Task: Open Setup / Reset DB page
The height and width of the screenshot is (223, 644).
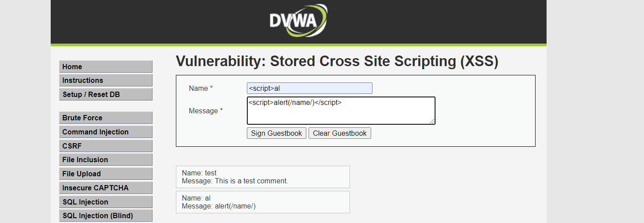Action: coord(106,94)
